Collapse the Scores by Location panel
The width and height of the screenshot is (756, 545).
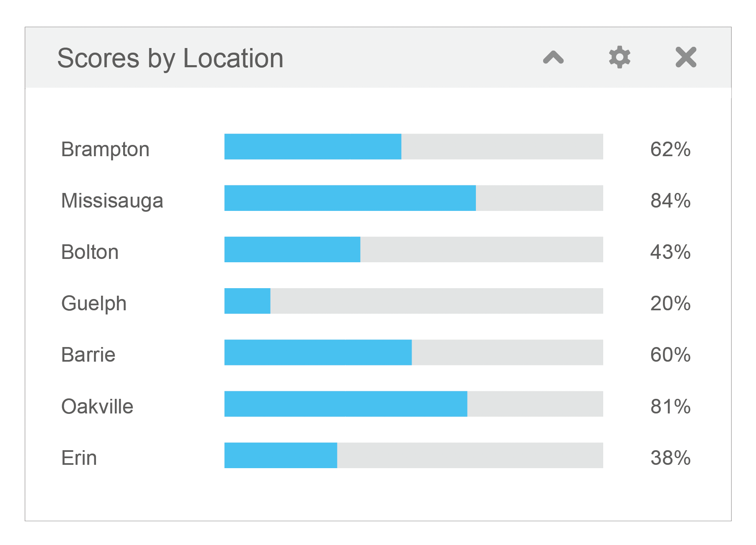[x=553, y=57]
